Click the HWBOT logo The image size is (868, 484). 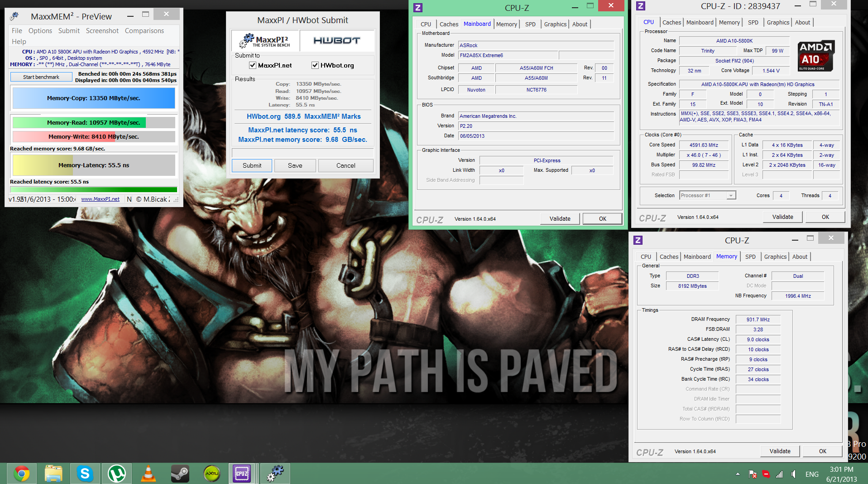pos(337,41)
